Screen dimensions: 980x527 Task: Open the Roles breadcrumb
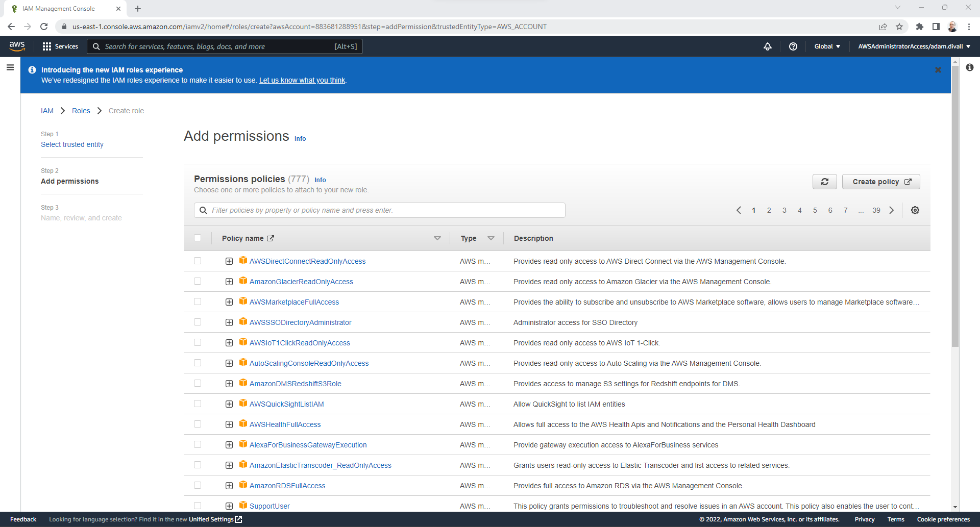81,111
